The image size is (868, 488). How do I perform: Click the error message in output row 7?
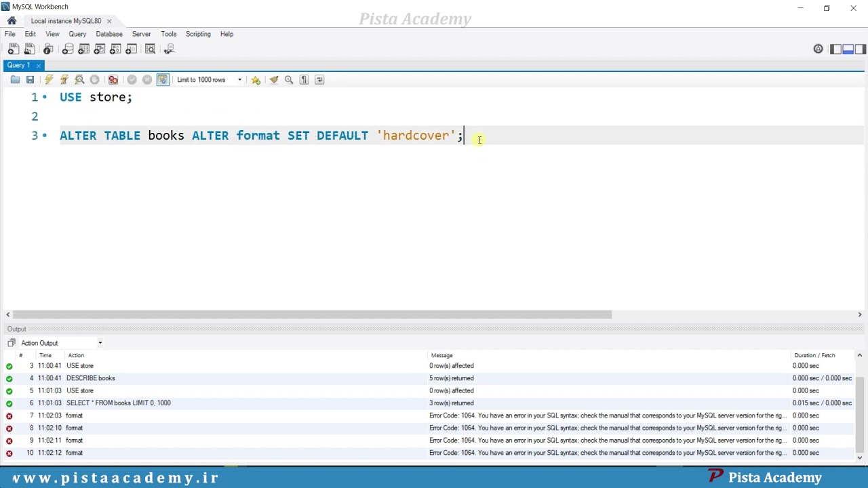[608, 415]
